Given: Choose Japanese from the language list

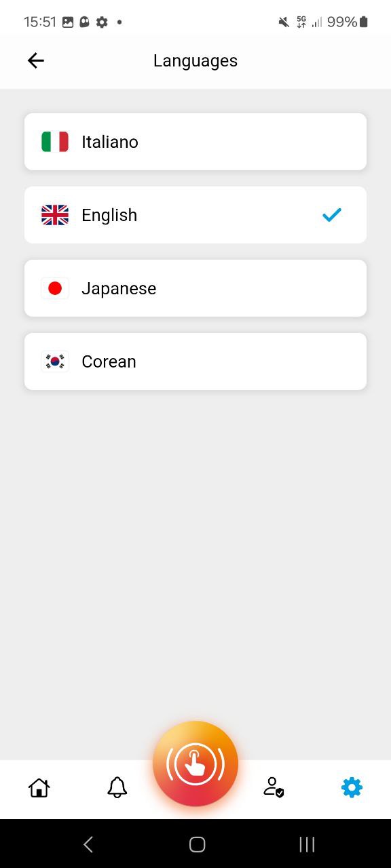Looking at the screenshot, I should [x=195, y=288].
